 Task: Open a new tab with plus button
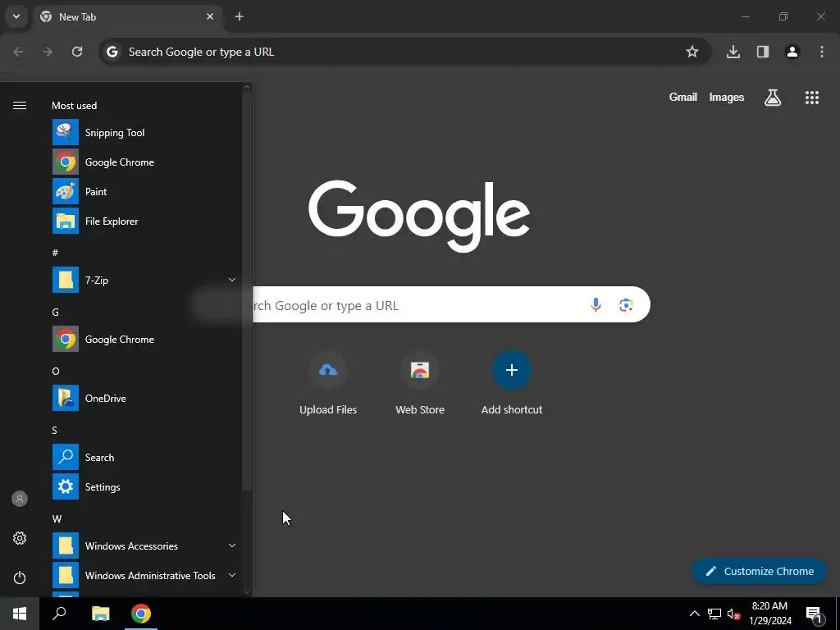click(240, 16)
